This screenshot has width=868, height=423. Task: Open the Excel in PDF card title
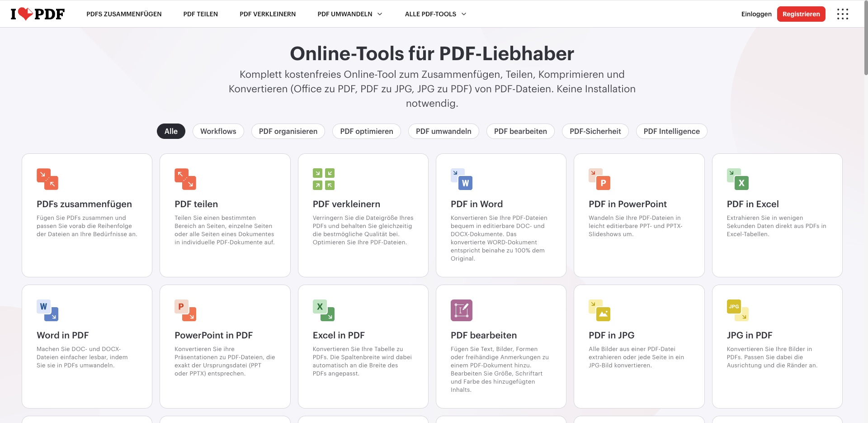pos(339,335)
